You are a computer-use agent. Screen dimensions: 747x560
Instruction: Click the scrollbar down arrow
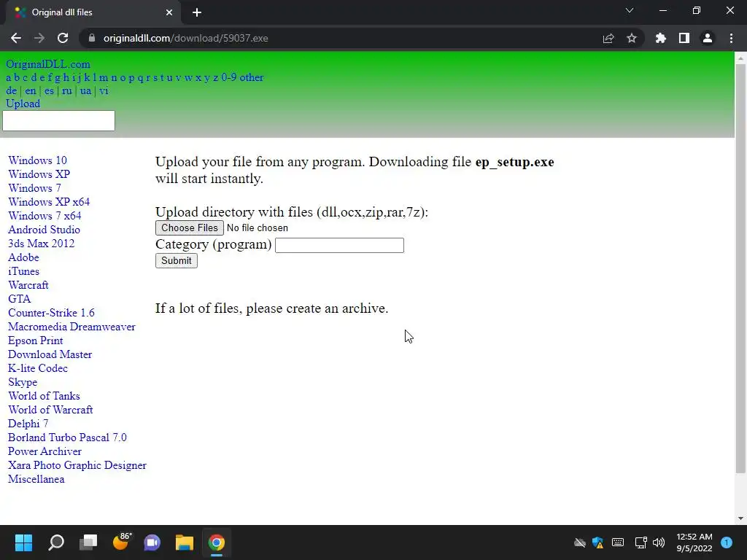click(x=740, y=518)
